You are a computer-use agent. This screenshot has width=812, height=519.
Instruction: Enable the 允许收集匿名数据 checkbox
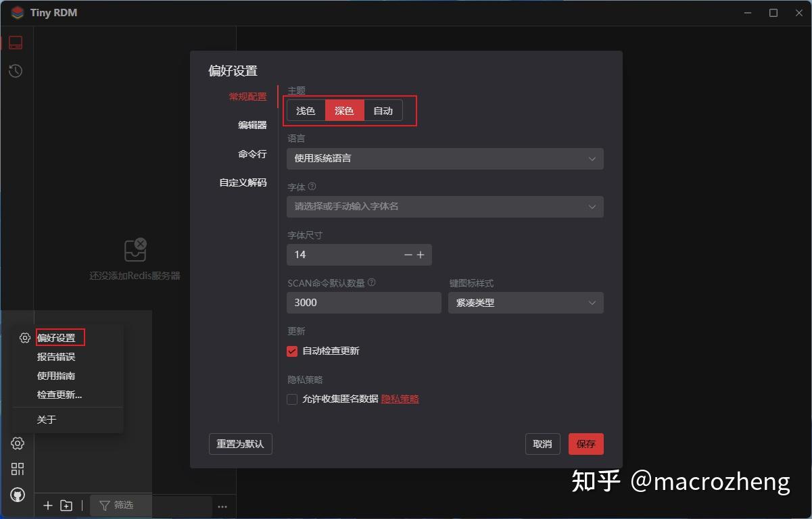pos(291,399)
